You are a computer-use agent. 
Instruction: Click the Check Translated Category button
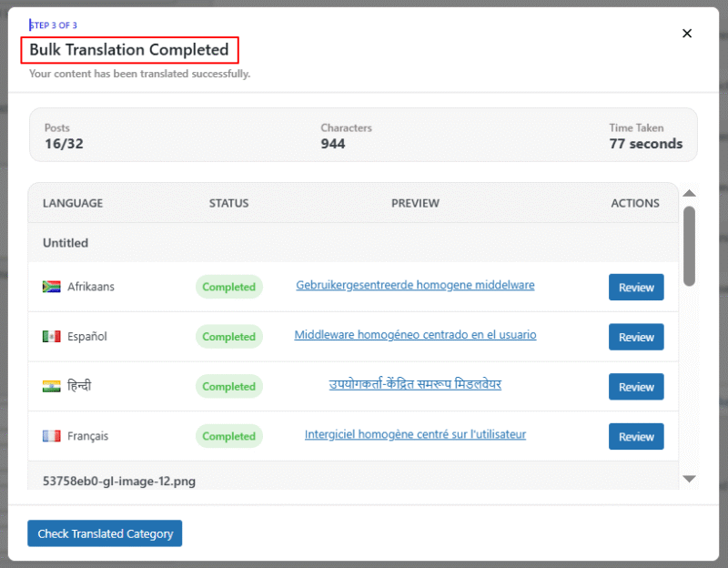point(104,533)
